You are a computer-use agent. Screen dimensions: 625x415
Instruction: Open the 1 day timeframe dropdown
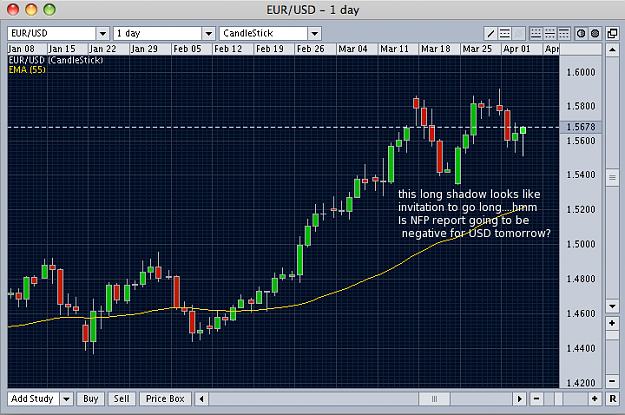click(x=208, y=33)
